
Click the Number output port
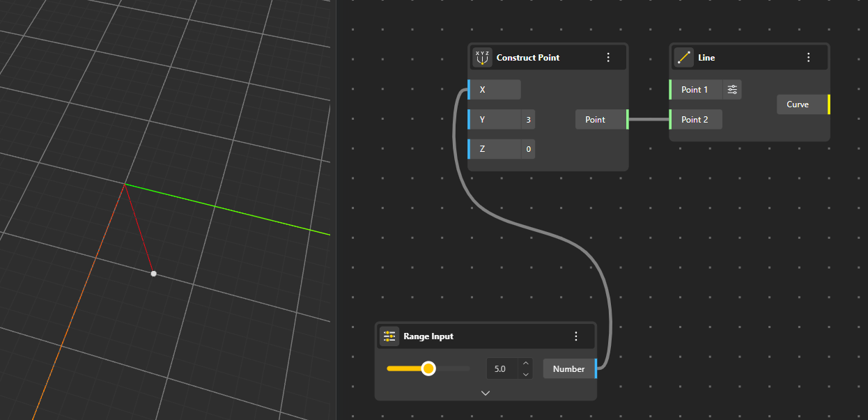pyautogui.click(x=596, y=369)
